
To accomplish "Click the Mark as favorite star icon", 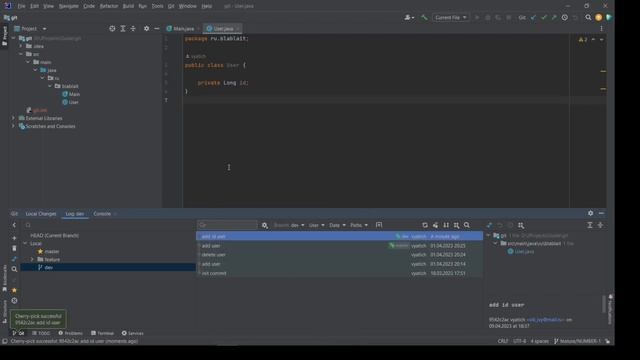I will click(14, 290).
